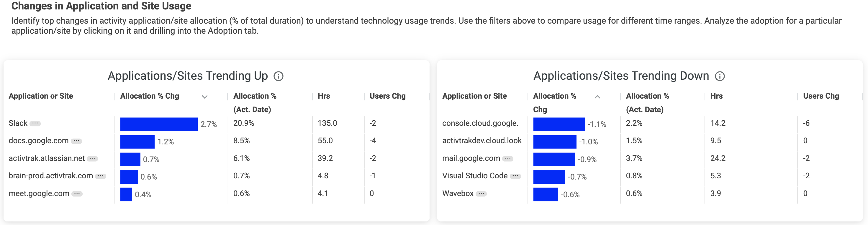Click the 39.2 hours value
Screen dimensions: 868x225
point(325,158)
